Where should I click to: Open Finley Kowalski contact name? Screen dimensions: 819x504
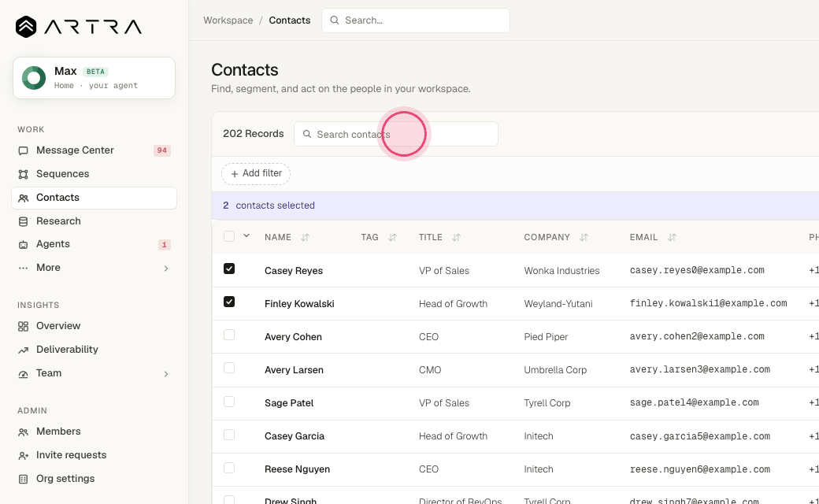[299, 303]
